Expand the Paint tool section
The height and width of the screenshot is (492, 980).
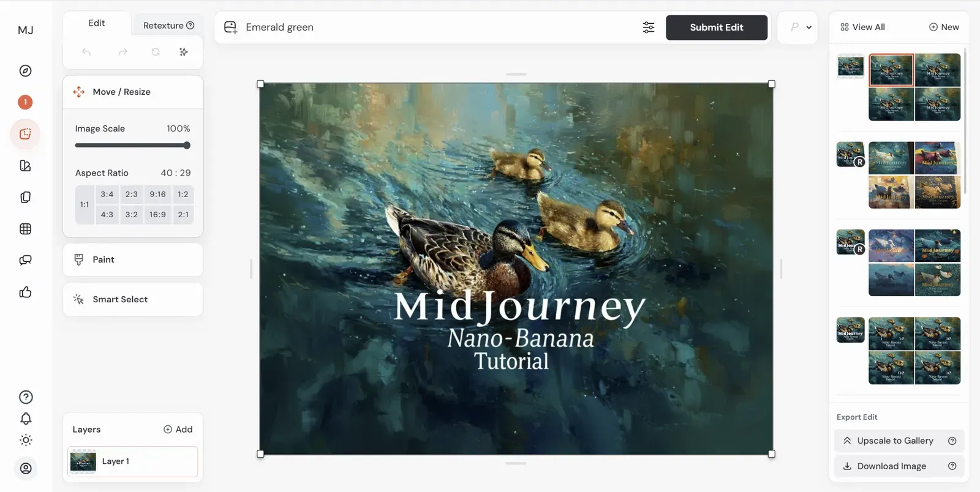click(x=133, y=260)
